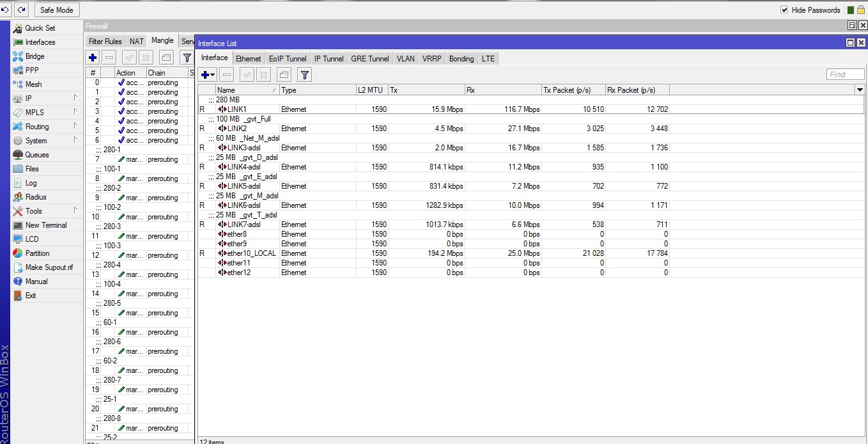This screenshot has height=444, width=868.
Task: Switch to the IP Tunnel tab
Action: [x=329, y=58]
